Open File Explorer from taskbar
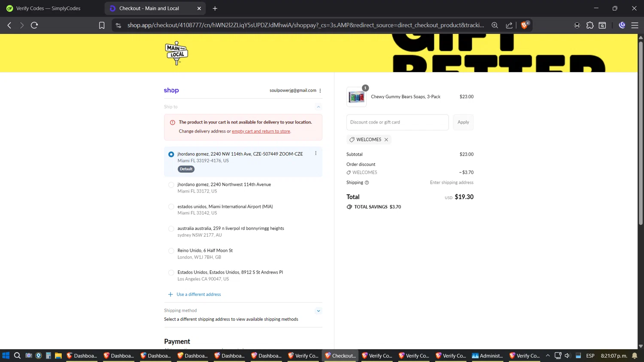 (58, 356)
